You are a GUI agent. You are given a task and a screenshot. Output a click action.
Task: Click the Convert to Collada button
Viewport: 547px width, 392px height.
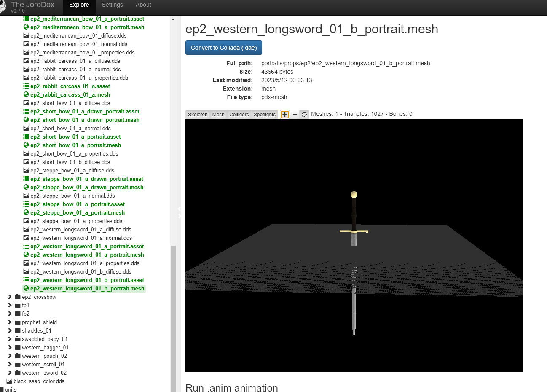click(x=223, y=48)
